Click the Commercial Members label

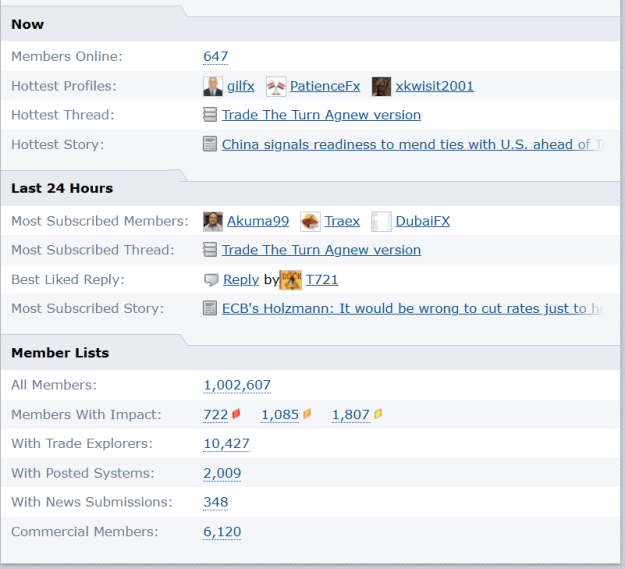pyautogui.click(x=85, y=532)
